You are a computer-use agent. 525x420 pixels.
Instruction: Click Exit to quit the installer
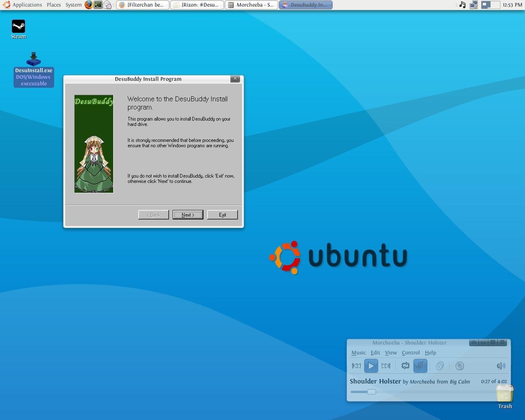point(222,215)
